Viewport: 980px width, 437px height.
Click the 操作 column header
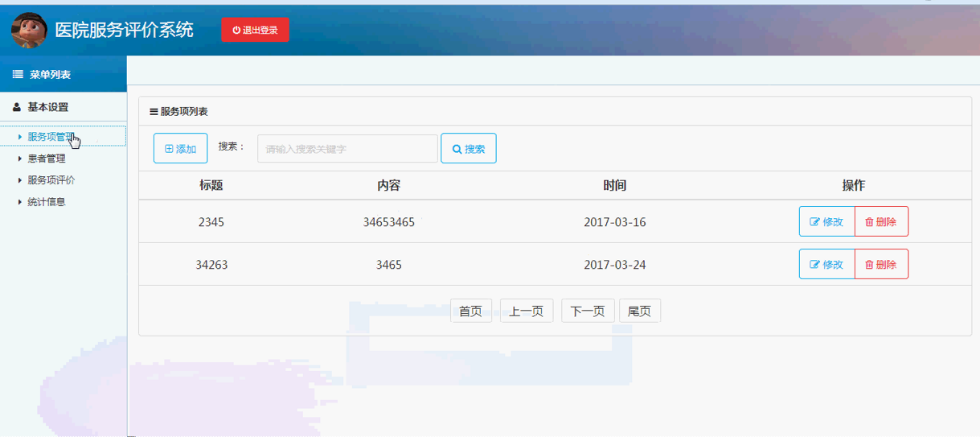(x=854, y=185)
